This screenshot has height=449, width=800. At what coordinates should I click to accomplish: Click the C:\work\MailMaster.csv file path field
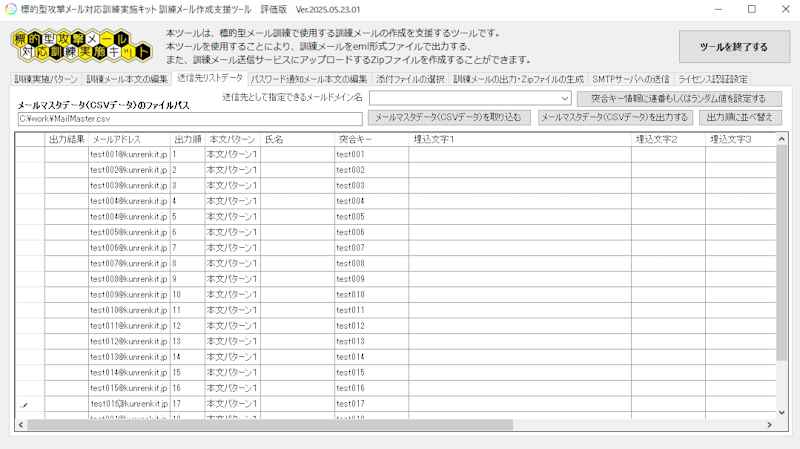coord(190,118)
